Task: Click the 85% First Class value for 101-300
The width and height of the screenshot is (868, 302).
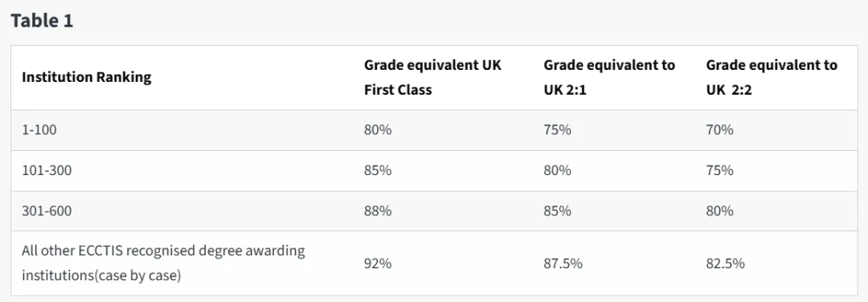Action: (x=378, y=170)
